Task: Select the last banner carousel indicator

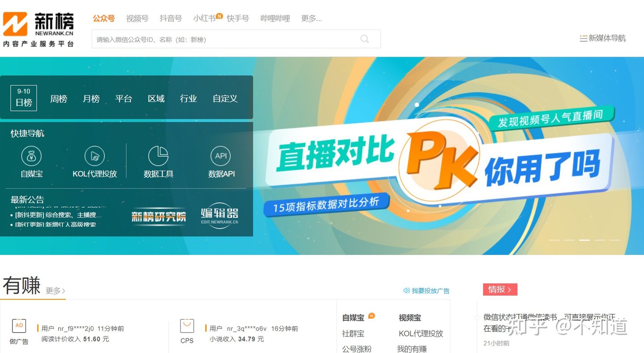Action: pos(615,240)
